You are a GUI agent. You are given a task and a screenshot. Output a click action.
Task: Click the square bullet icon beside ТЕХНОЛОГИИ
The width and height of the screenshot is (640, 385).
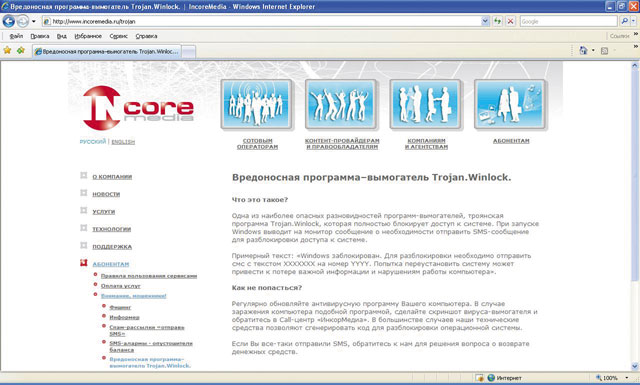point(84,228)
